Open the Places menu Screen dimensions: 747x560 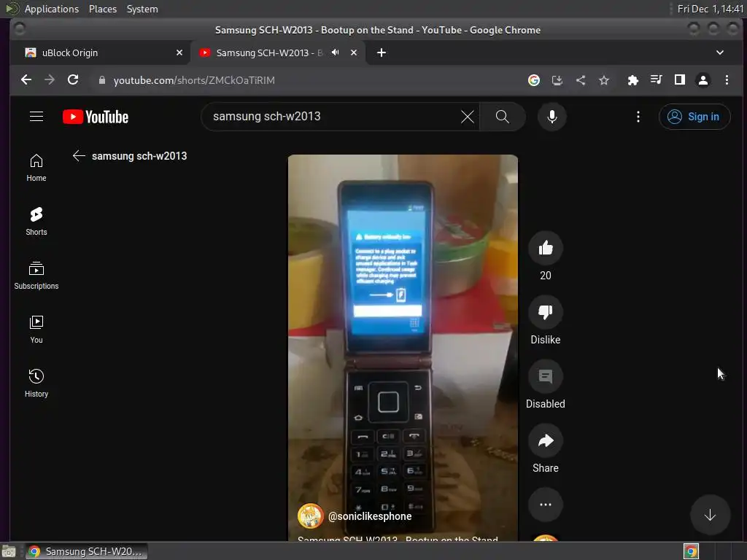(x=102, y=9)
